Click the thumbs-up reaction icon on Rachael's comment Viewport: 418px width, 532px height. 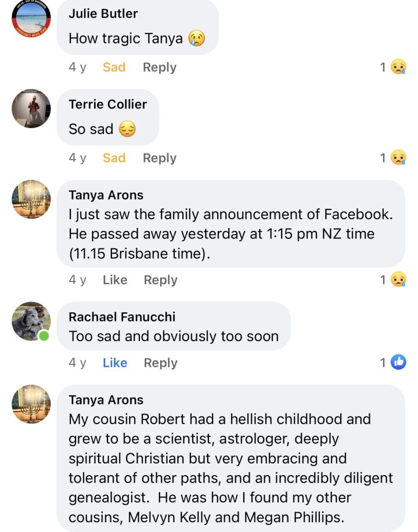[x=398, y=363]
